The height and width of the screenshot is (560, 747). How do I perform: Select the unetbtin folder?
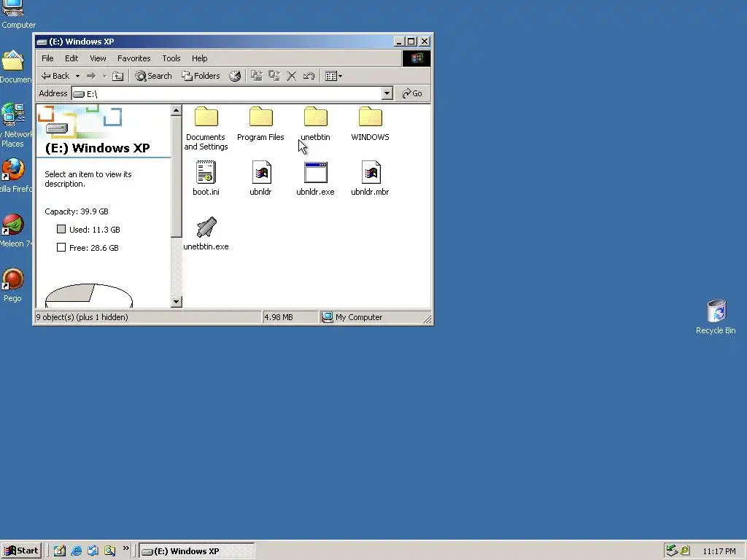coord(315,124)
